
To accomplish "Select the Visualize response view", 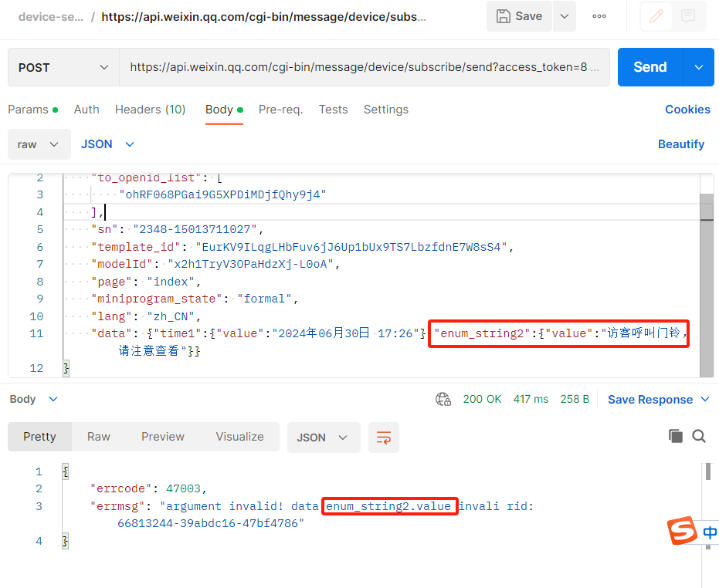I will click(240, 437).
